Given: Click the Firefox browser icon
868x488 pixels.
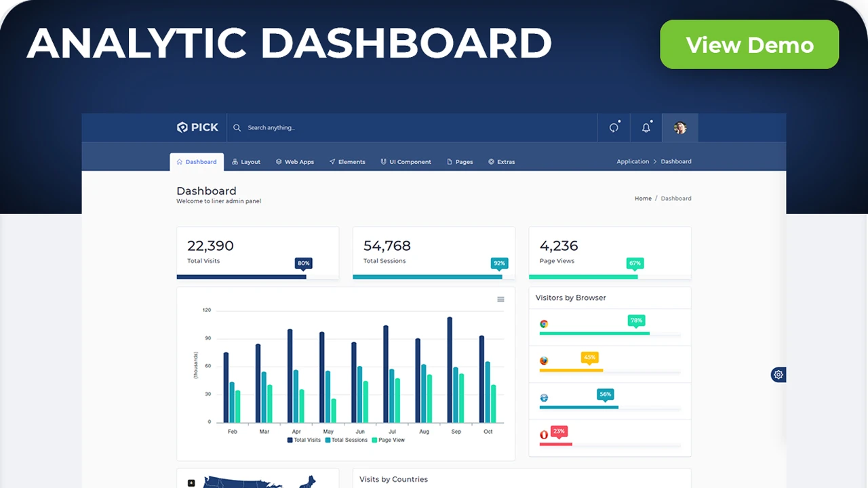Looking at the screenshot, I should [x=544, y=361].
